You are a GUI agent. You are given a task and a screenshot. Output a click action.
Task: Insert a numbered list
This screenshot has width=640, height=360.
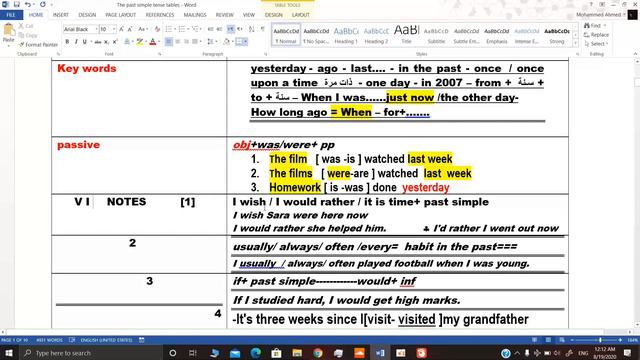tap(182, 29)
